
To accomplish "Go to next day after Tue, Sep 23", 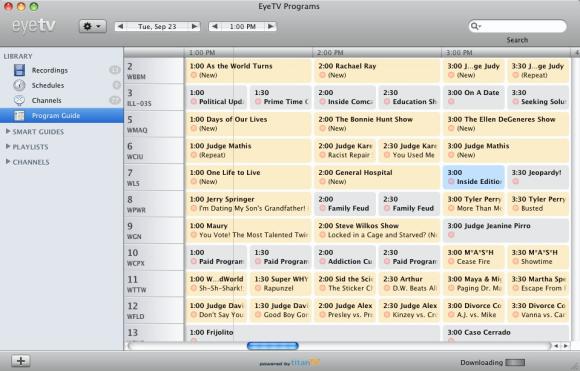I will point(194,26).
